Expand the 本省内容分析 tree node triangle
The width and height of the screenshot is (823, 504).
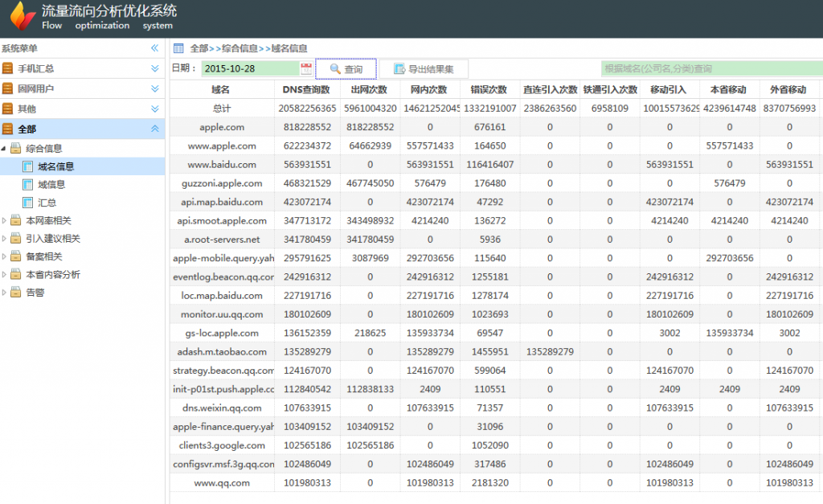[x=4, y=274]
